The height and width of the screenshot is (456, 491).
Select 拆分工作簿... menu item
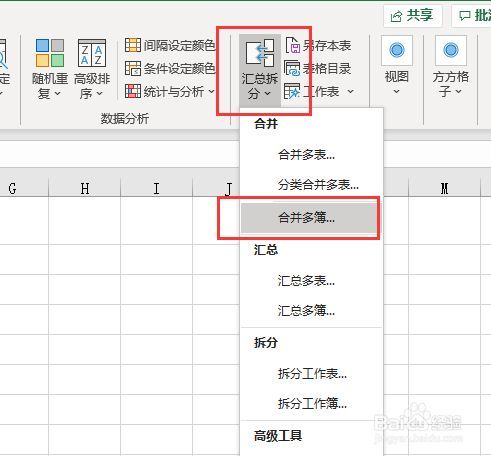click(312, 404)
